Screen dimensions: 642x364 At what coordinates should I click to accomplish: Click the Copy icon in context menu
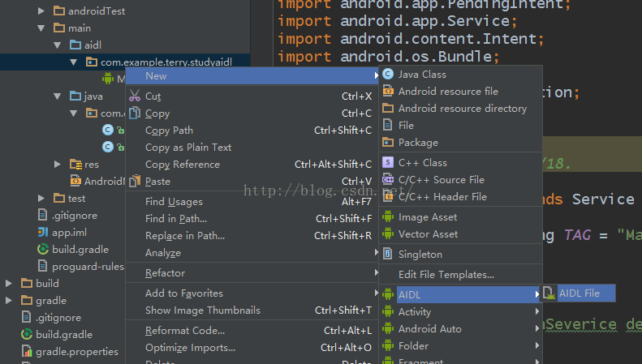[x=134, y=113]
